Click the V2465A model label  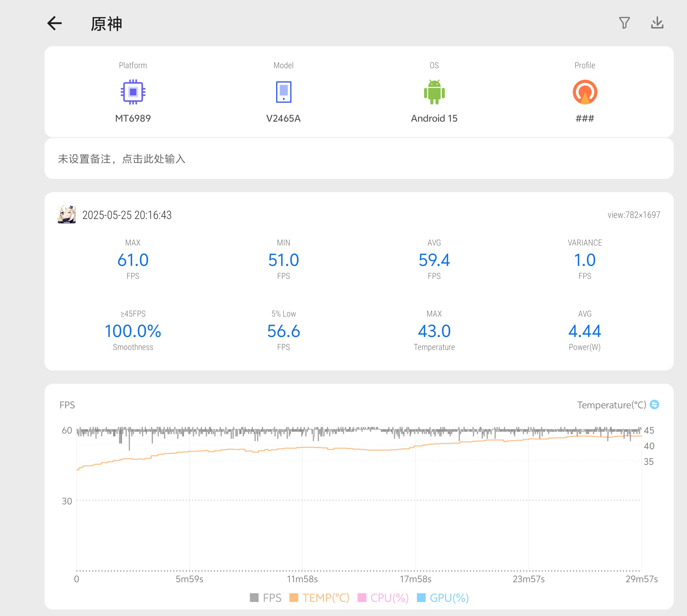[283, 118]
